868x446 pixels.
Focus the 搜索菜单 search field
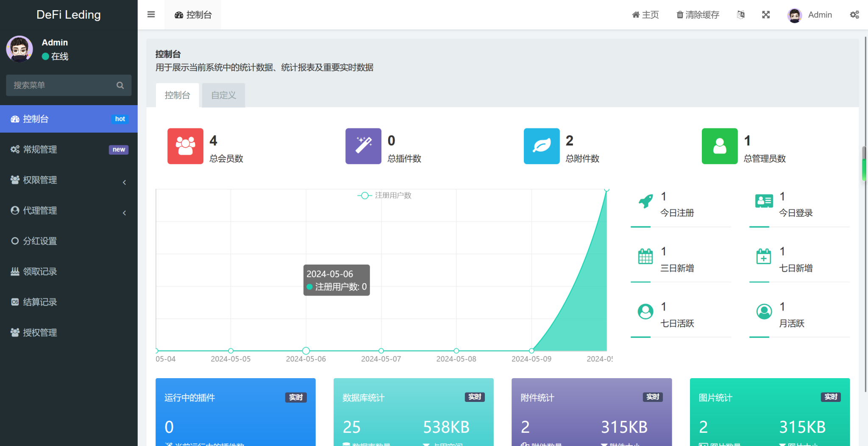(69, 85)
